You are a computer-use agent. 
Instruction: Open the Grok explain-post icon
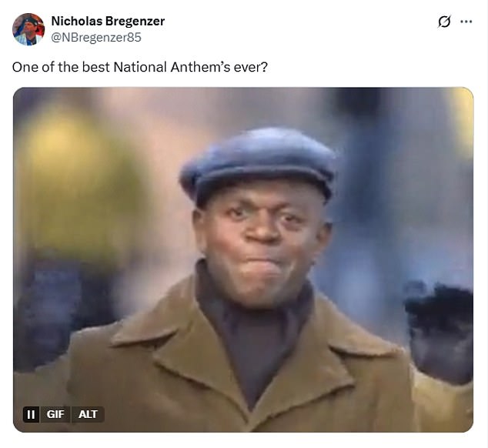tap(444, 22)
